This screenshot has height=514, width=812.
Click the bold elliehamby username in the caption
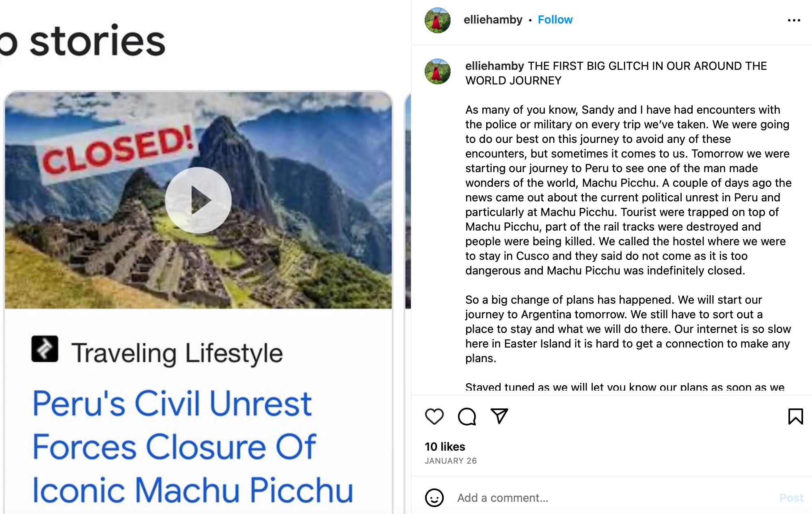pyautogui.click(x=495, y=66)
